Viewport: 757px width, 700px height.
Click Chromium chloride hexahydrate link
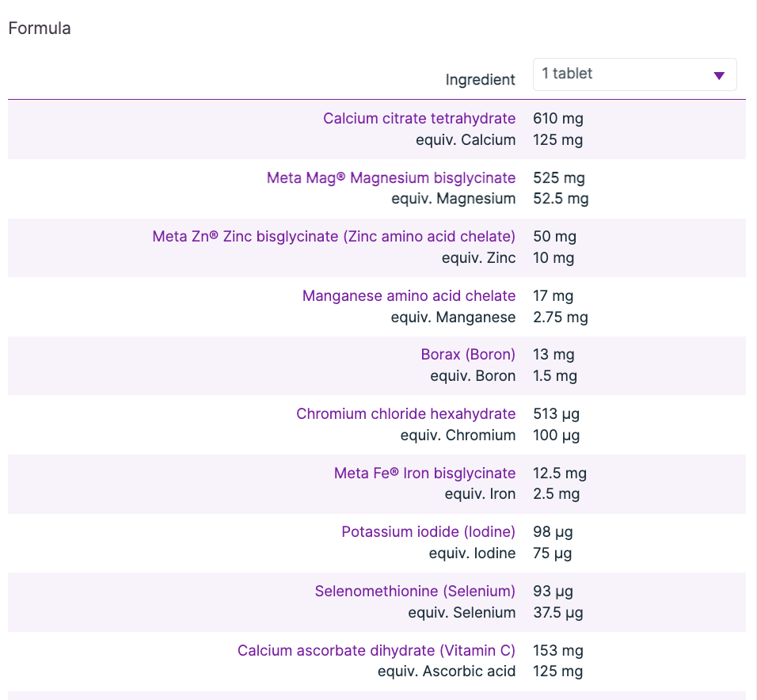405,414
